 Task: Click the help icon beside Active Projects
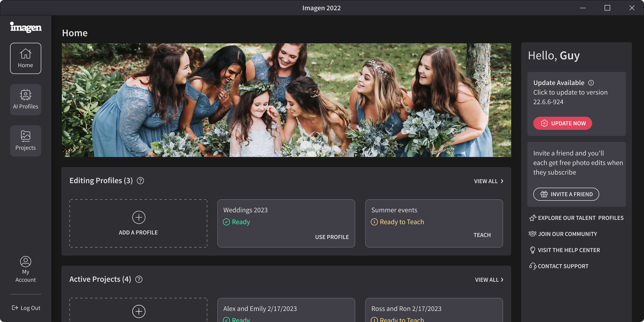[138, 279]
